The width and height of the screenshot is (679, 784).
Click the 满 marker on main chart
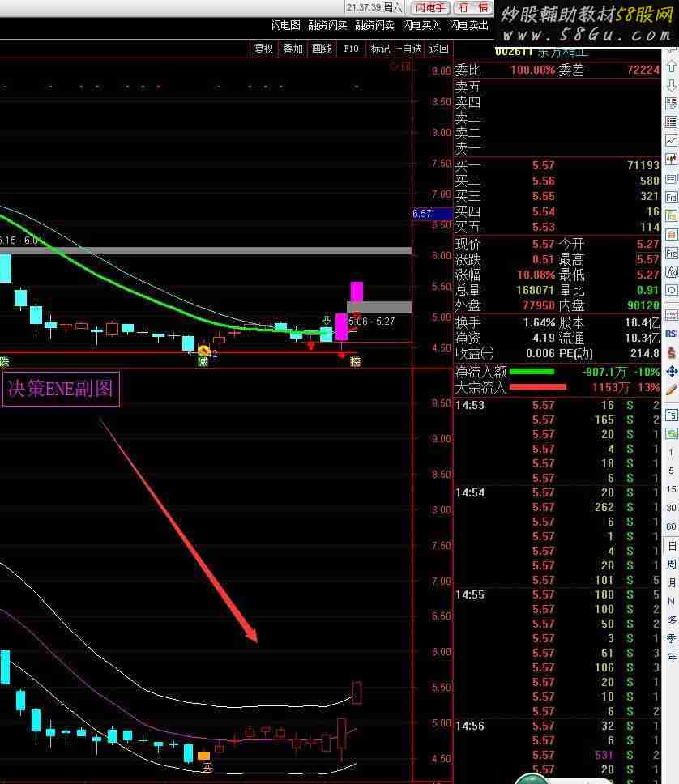[x=203, y=361]
